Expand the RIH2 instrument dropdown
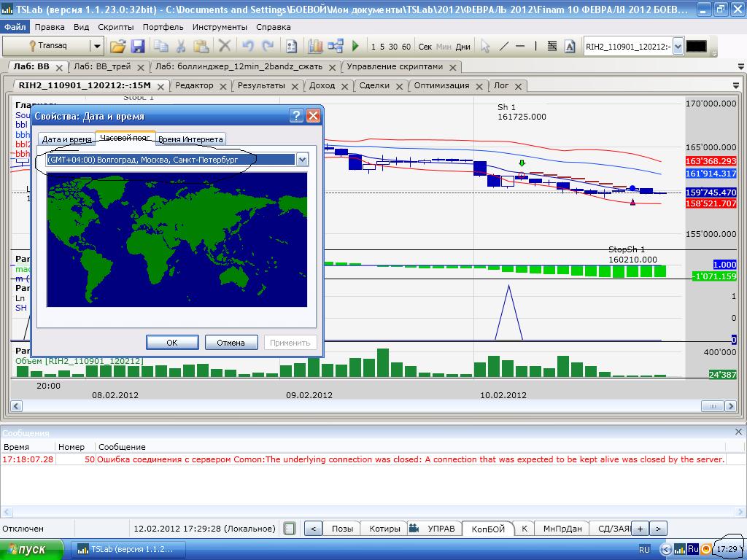The width and height of the screenshot is (747, 560). pyautogui.click(x=678, y=46)
